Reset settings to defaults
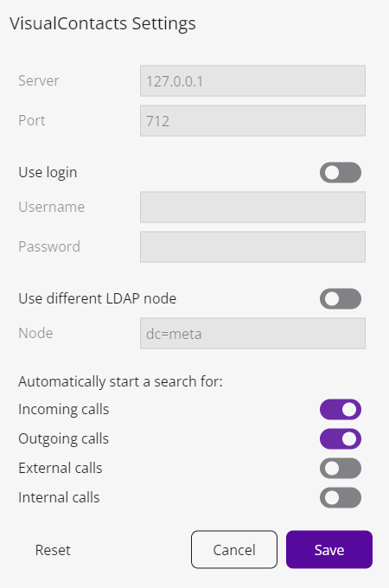 point(53,550)
